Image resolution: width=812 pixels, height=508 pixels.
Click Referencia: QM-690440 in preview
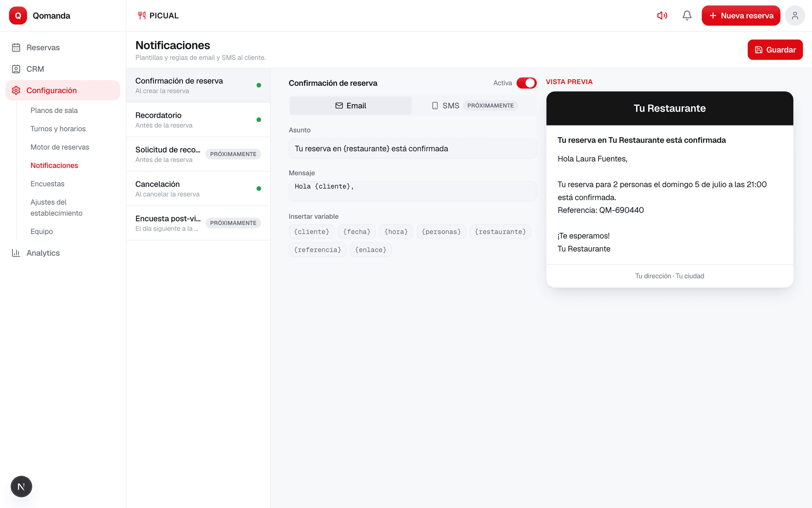click(x=601, y=210)
